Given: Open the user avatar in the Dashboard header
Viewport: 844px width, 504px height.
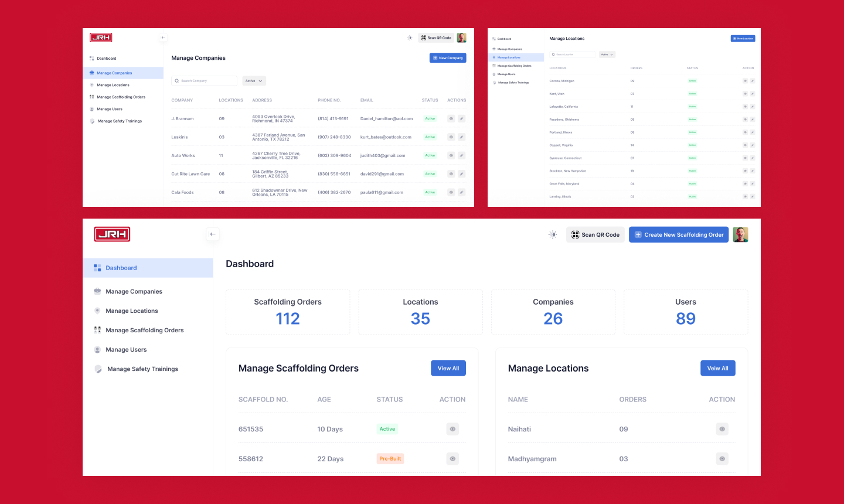Looking at the screenshot, I should point(740,234).
